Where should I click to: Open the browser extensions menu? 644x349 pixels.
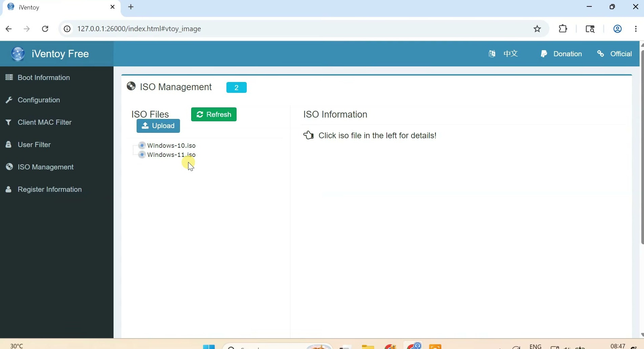point(563,29)
